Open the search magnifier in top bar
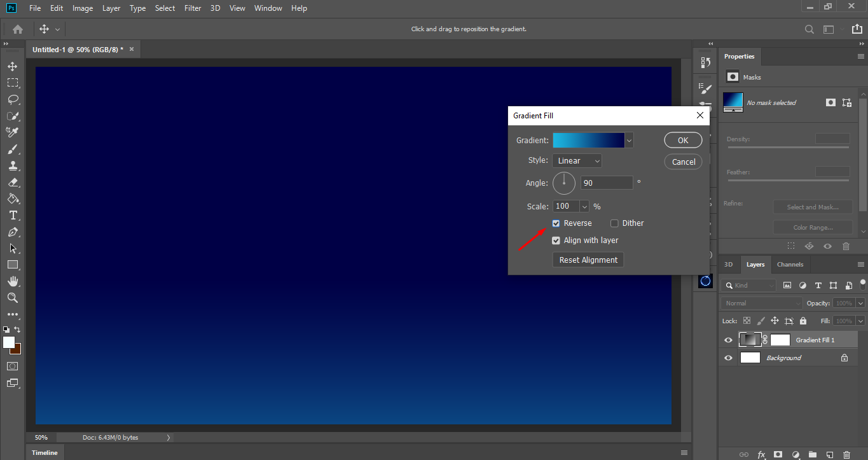868x460 pixels. coord(809,29)
